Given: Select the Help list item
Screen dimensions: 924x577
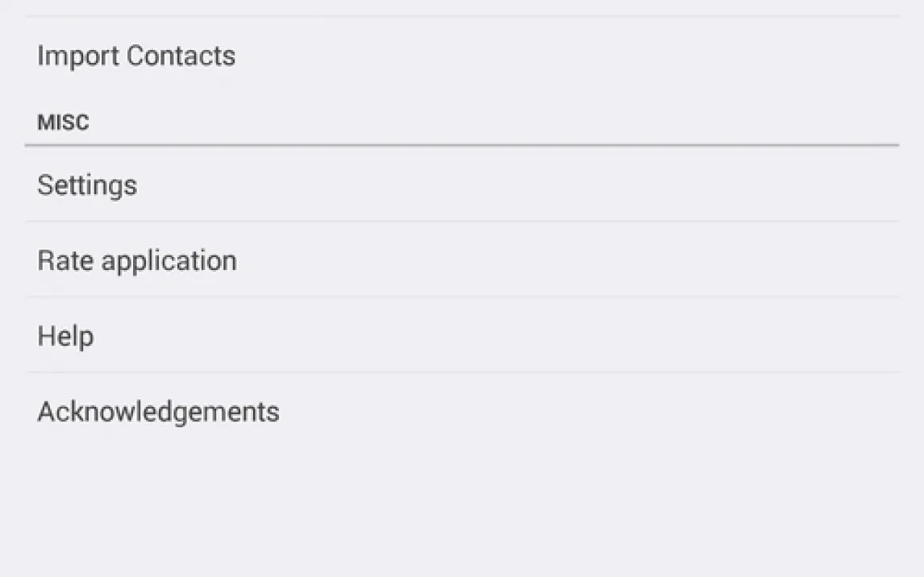Looking at the screenshot, I should tap(461, 336).
